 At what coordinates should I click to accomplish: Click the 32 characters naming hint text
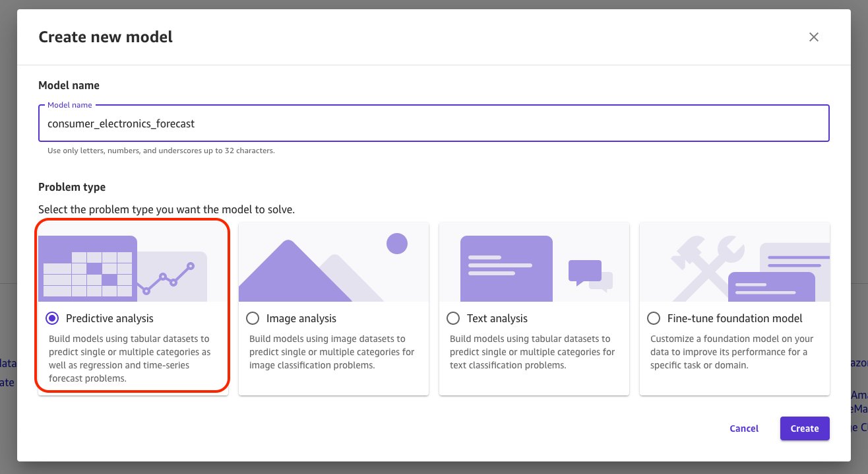[161, 151]
